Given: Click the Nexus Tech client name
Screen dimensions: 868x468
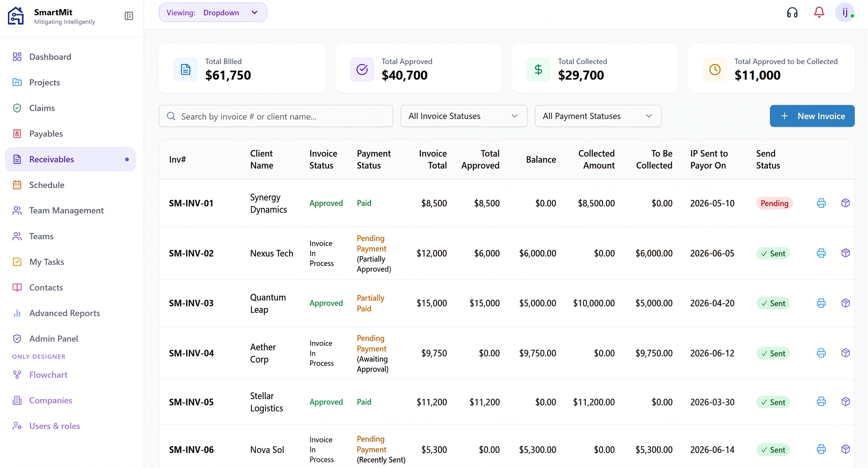Looking at the screenshot, I should coord(271,253).
